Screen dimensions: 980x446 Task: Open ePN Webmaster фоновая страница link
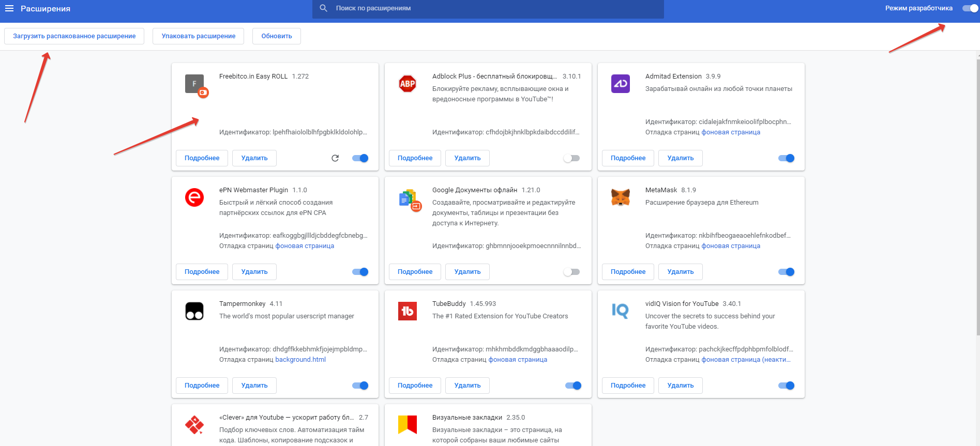[x=305, y=246]
